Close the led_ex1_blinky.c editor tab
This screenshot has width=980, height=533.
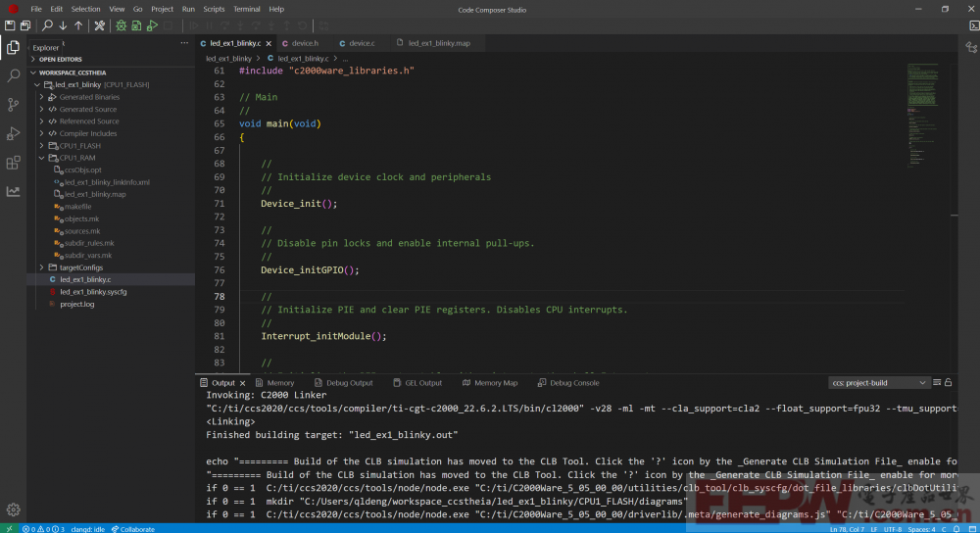coord(269,44)
